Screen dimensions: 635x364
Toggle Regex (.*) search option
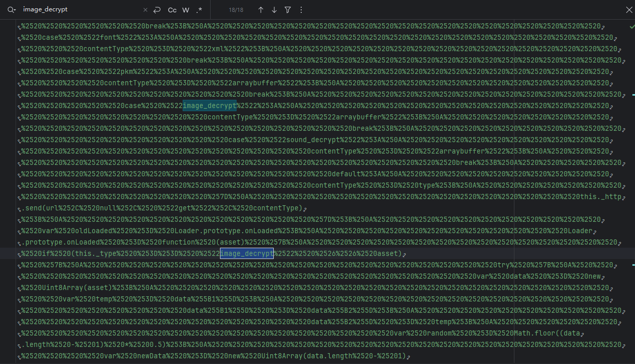pos(199,10)
